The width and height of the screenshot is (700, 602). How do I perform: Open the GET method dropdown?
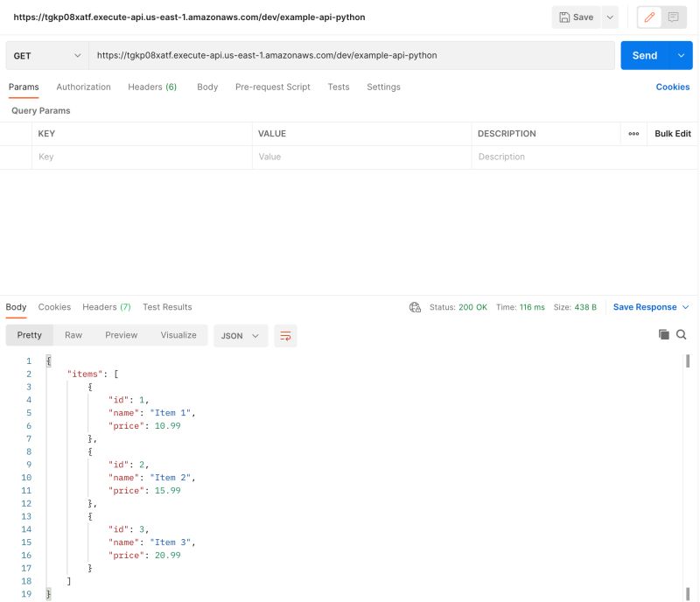coord(46,54)
